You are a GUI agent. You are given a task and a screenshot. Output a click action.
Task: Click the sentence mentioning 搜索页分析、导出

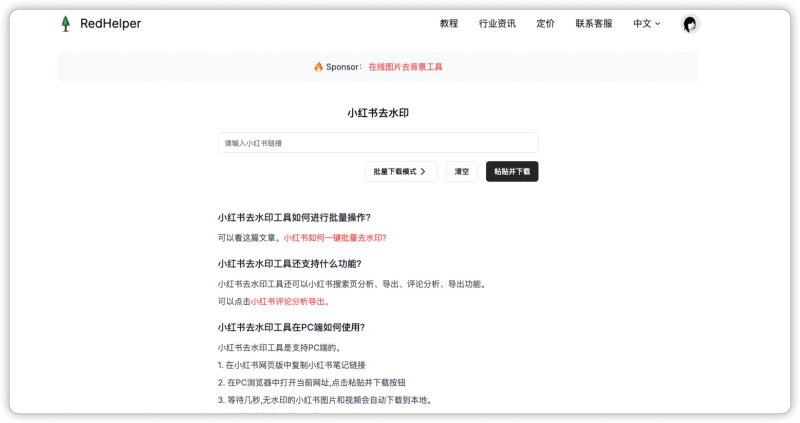[351, 284]
